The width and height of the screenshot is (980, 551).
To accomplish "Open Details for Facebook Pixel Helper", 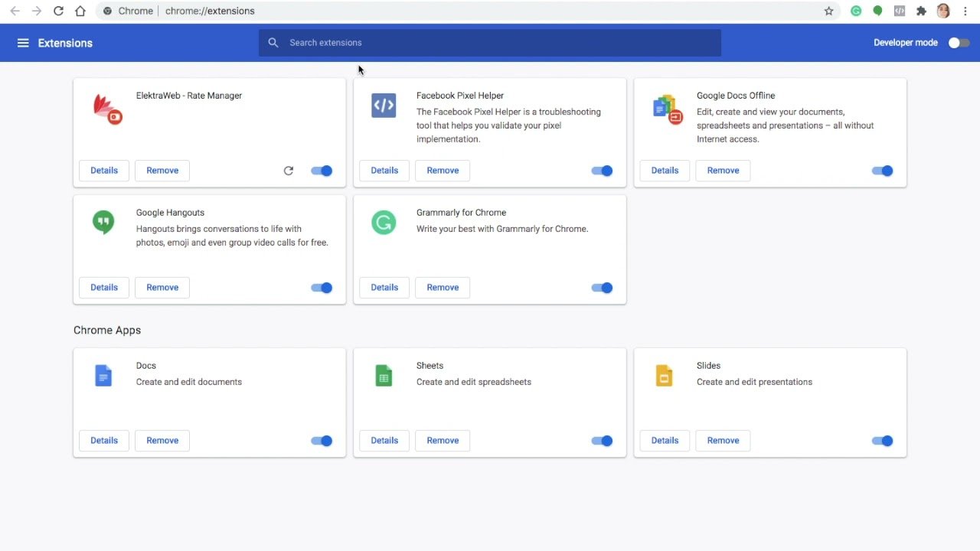I will [384, 171].
